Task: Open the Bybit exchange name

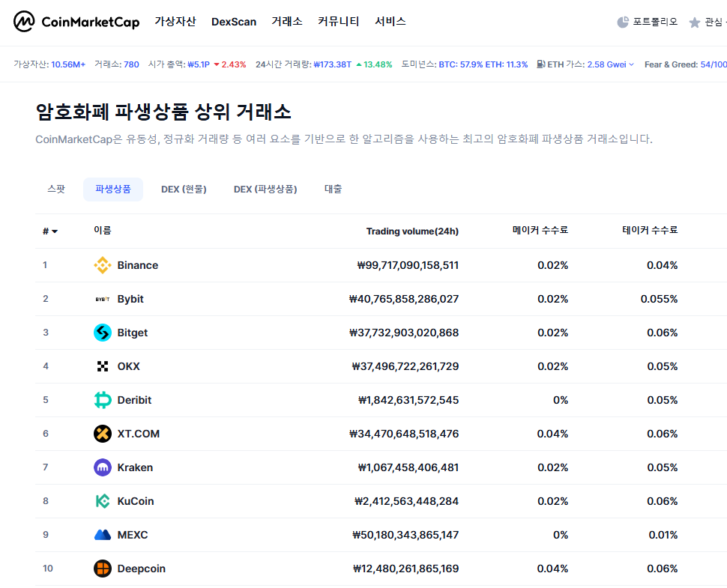Action: pyautogui.click(x=130, y=299)
